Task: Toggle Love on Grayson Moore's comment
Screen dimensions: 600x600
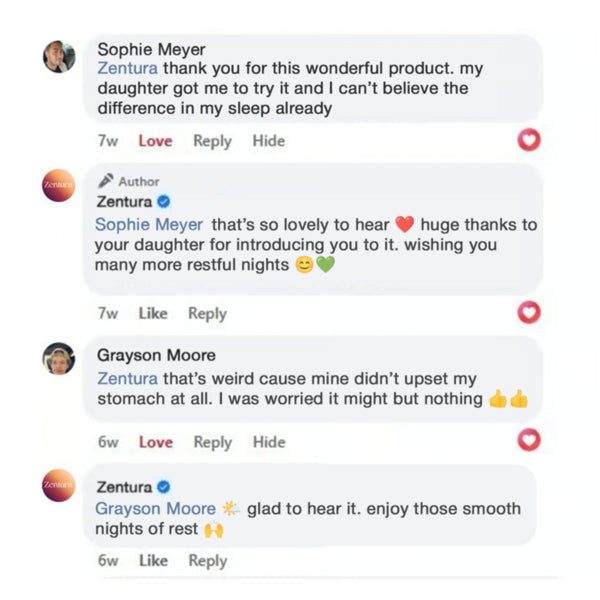Action: point(155,441)
